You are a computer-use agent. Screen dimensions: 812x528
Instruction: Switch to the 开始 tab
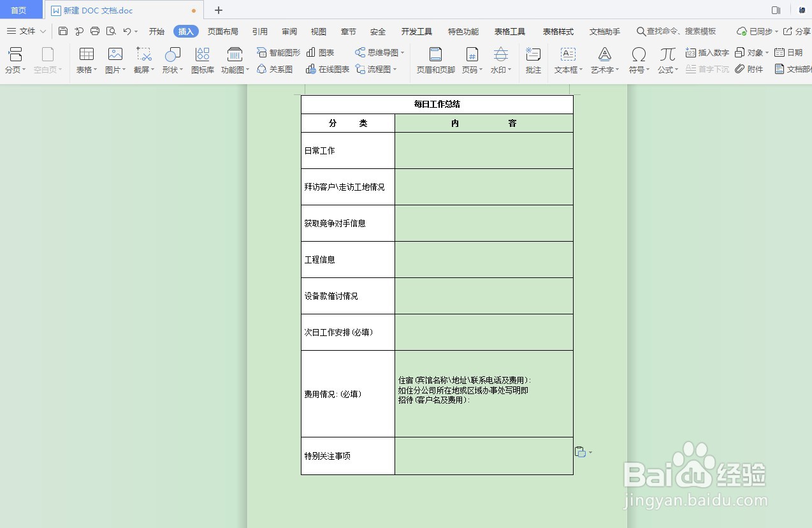point(157,31)
